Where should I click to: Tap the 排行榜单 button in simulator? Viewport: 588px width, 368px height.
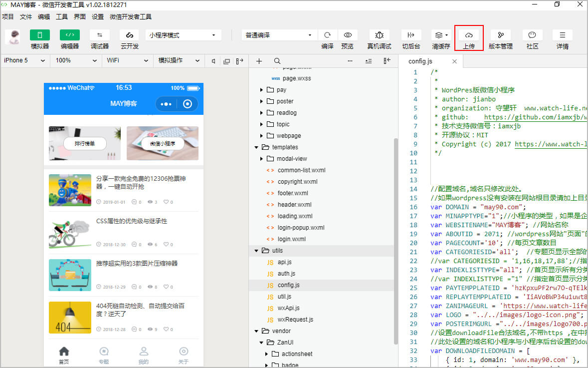coord(84,144)
